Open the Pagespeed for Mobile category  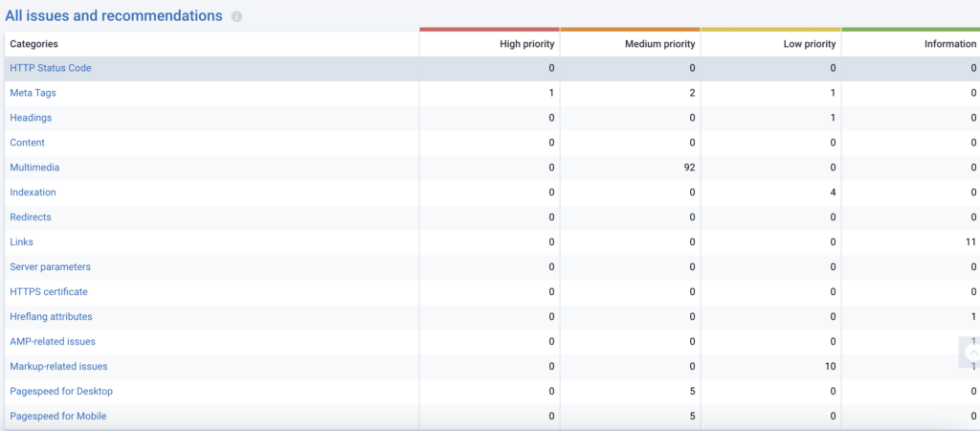[x=58, y=416]
